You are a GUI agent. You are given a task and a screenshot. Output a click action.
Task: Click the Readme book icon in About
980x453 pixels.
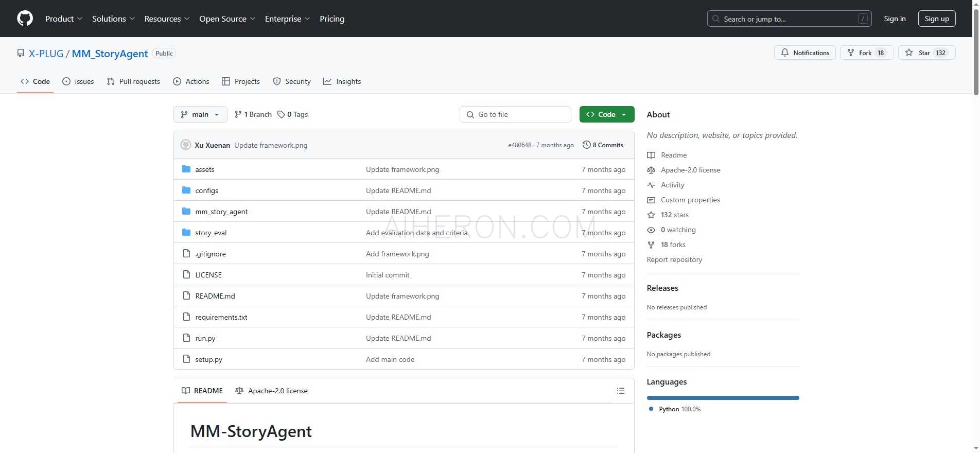651,155
